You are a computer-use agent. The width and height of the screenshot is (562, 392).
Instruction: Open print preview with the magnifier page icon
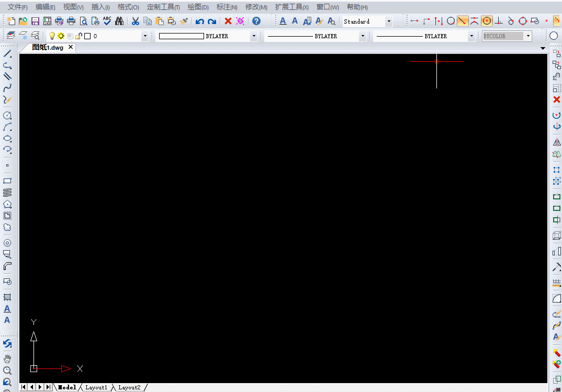coord(84,21)
